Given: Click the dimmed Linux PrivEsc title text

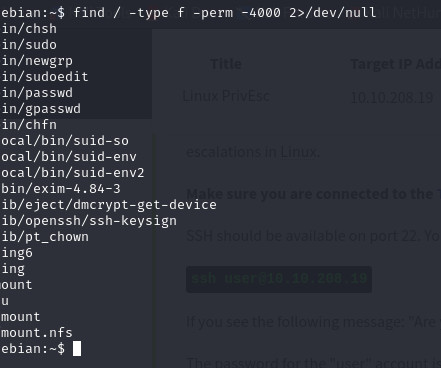Looking at the screenshot, I should (226, 96).
